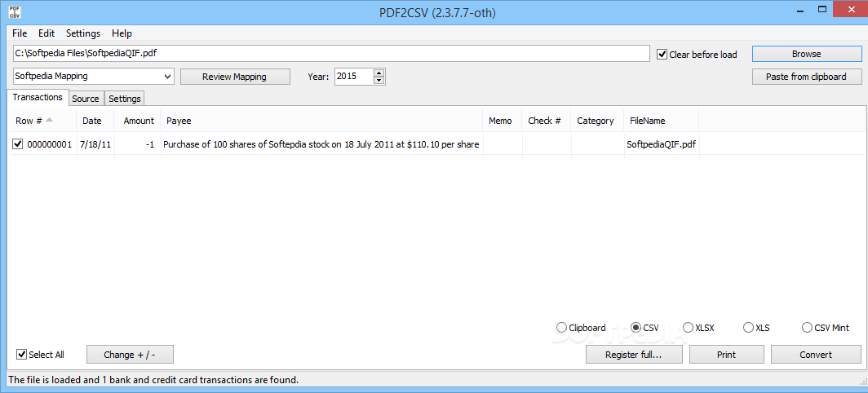Click the window resize grip corner
The image size is (868, 393).
pos(863,380)
